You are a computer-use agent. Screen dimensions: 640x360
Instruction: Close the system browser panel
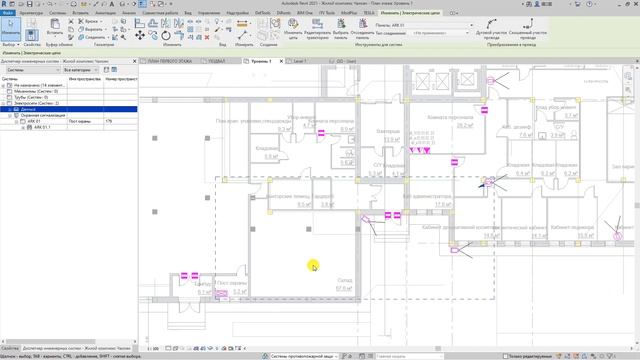tap(135, 61)
